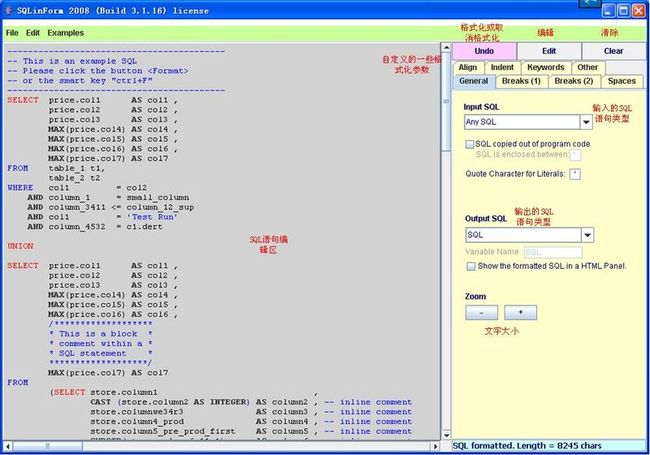Click the UNION keyword in the editor
Screen dimensions: 650x455
pyautogui.click(x=20, y=246)
